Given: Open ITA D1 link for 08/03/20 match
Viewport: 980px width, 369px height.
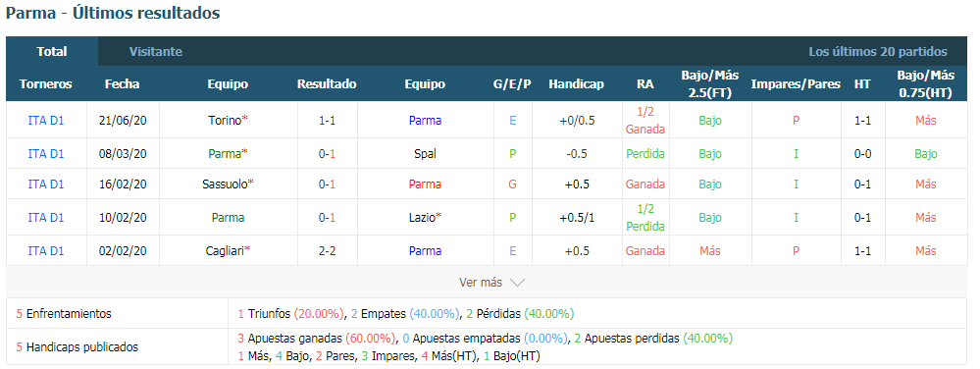Looking at the screenshot, I should [x=46, y=153].
